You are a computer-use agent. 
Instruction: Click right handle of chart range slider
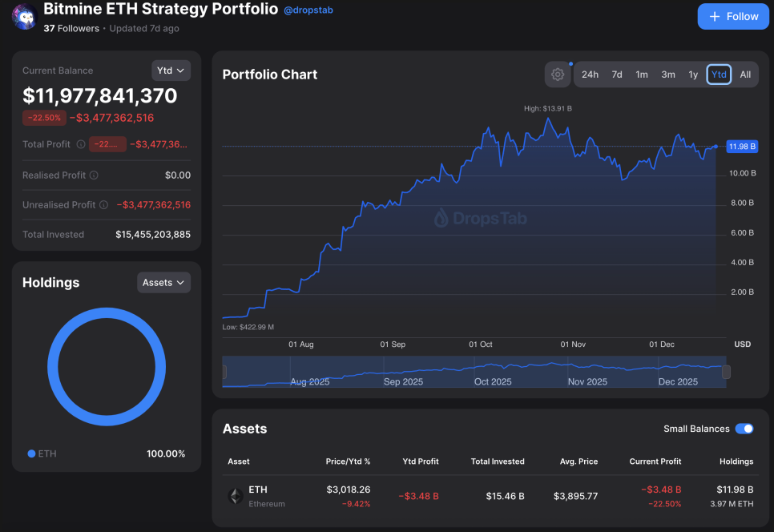point(726,372)
